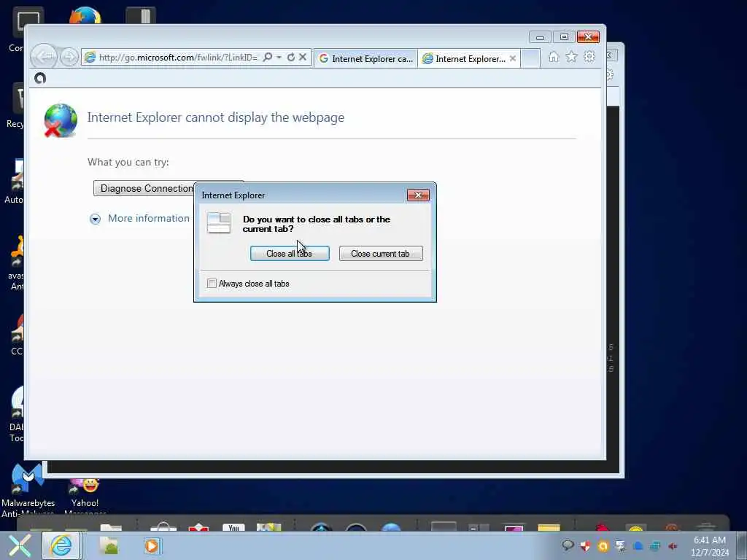Enable the 'Always close all tabs' checkbox
Image resolution: width=747 pixels, height=560 pixels.
tap(212, 284)
